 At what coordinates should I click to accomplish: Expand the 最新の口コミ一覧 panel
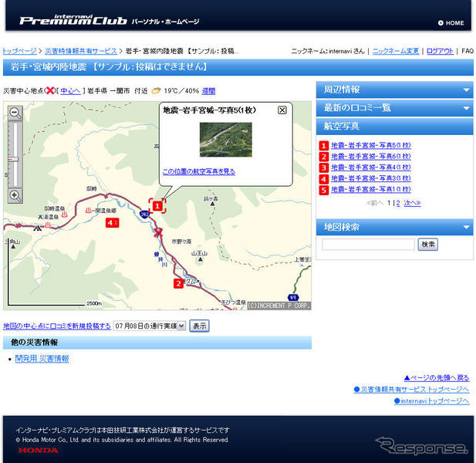coord(394,108)
